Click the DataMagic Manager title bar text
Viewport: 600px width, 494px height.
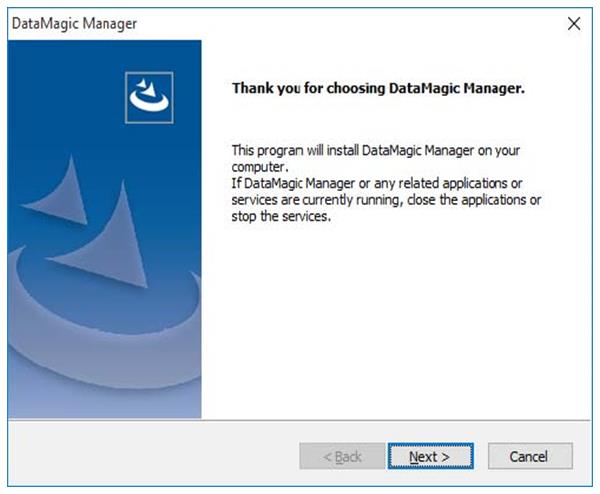point(74,23)
